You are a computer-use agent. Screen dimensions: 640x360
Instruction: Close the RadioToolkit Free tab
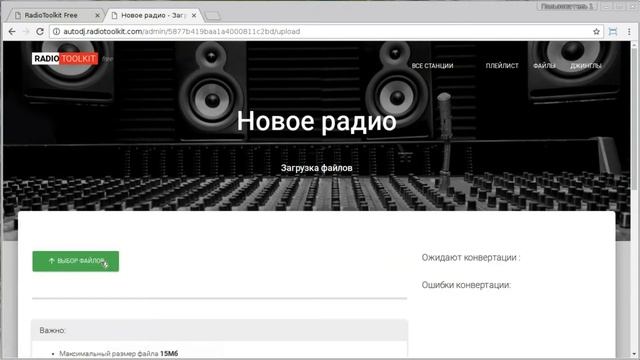97,15
